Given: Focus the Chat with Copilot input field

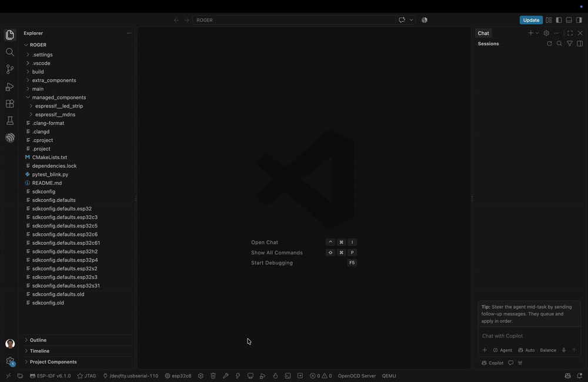Looking at the screenshot, I should [529, 336].
